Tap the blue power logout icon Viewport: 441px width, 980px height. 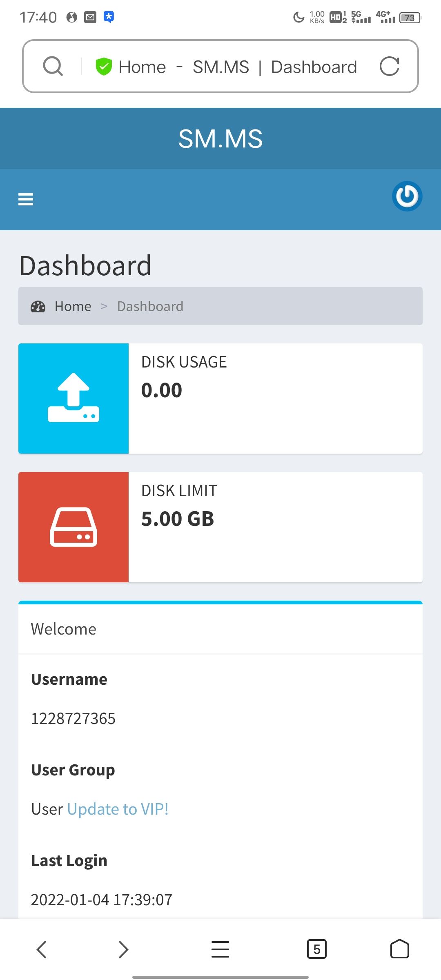point(407,196)
